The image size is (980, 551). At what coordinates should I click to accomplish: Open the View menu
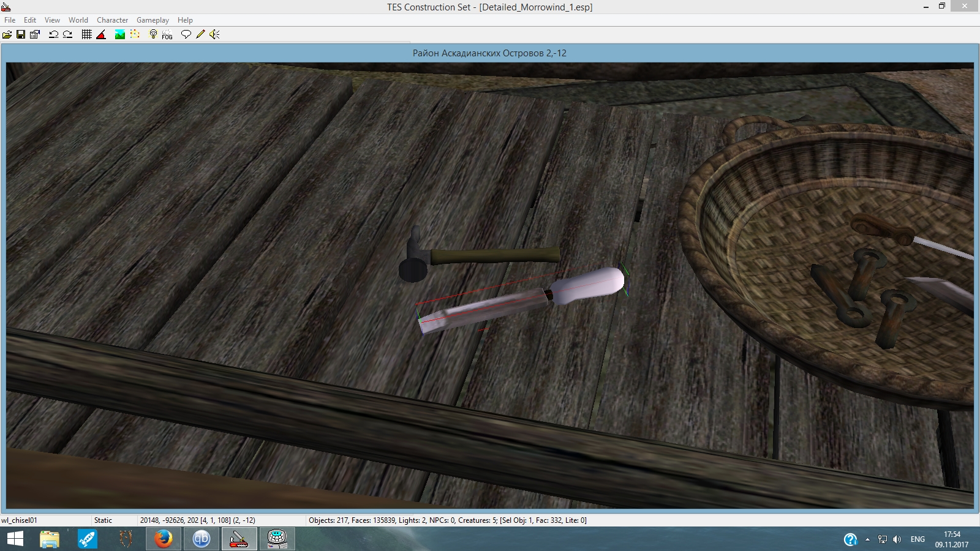[x=52, y=20]
